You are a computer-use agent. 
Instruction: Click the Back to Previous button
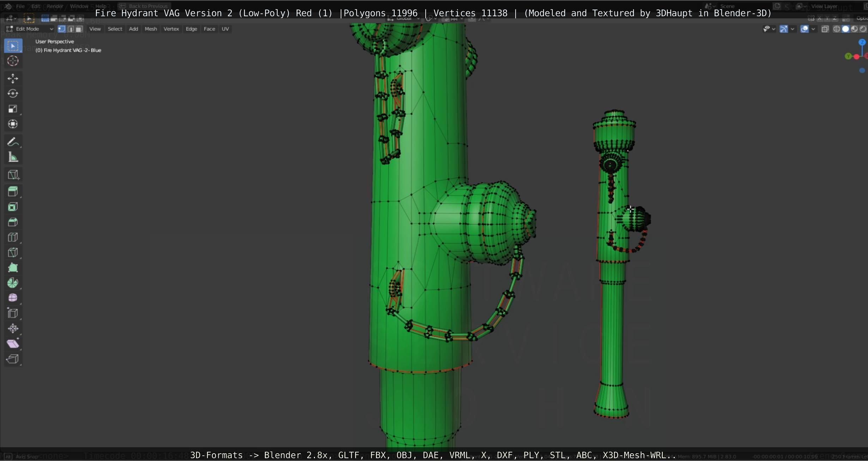point(144,6)
